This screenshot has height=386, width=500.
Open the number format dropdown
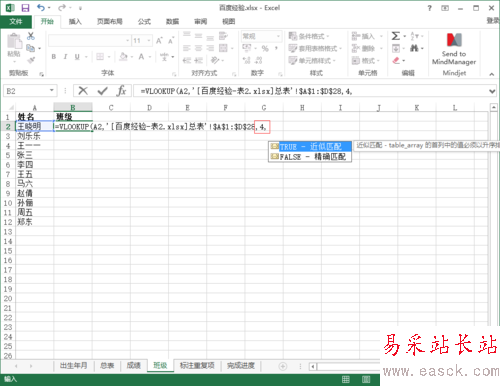[x=278, y=36]
